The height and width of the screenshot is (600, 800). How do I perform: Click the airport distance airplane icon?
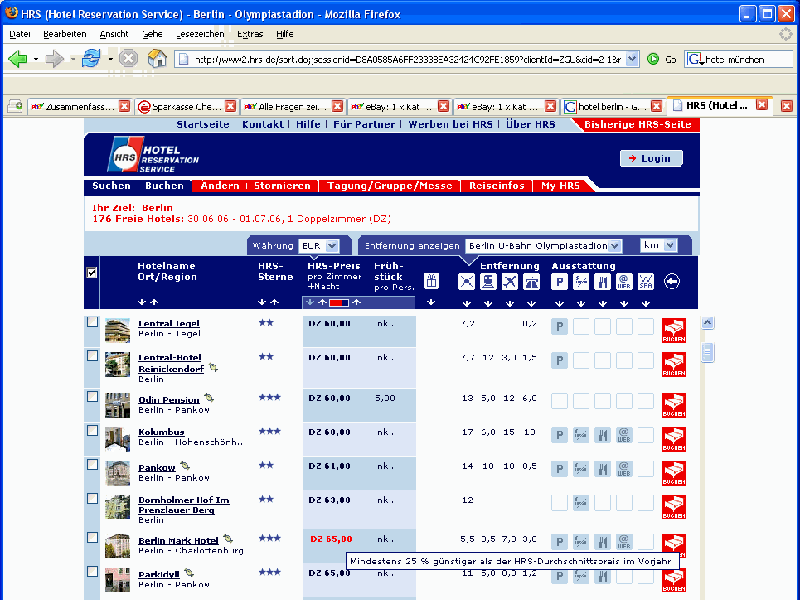(510, 282)
